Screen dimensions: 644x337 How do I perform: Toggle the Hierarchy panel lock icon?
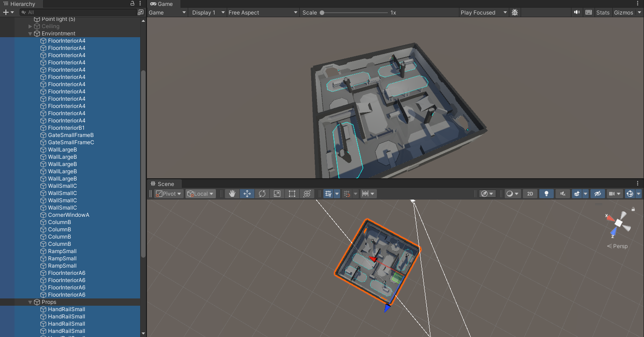coord(132,3)
